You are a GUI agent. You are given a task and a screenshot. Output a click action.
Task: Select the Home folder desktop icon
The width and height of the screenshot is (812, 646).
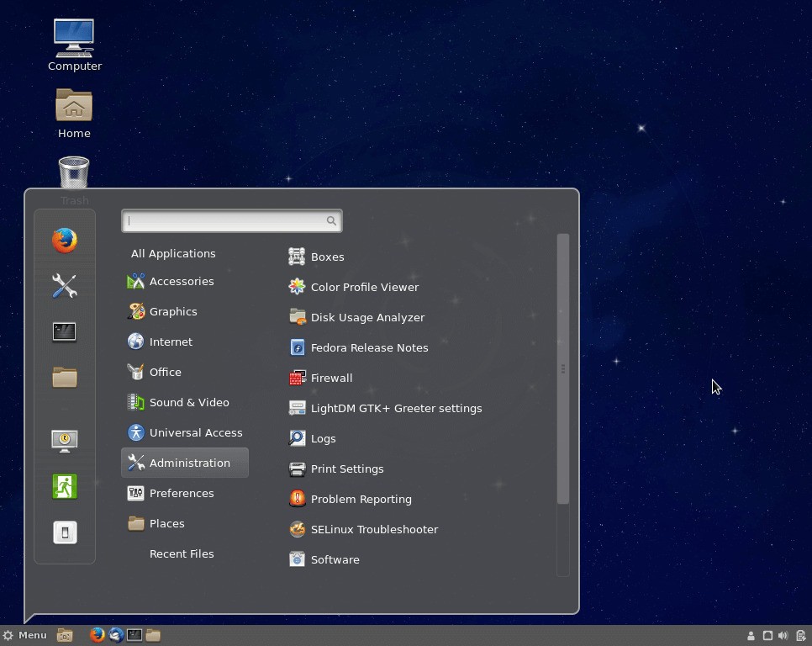point(74,114)
